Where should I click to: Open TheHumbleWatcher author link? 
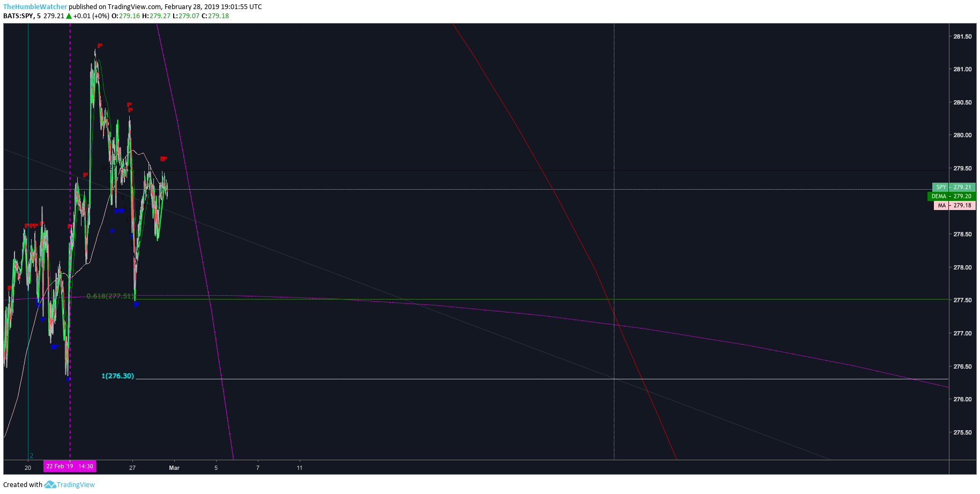(35, 7)
